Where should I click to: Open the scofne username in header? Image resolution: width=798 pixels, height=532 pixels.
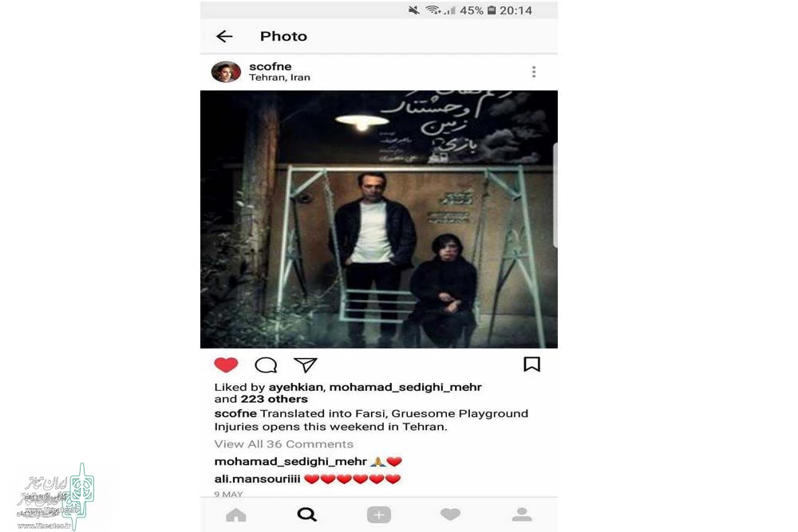click(x=271, y=66)
